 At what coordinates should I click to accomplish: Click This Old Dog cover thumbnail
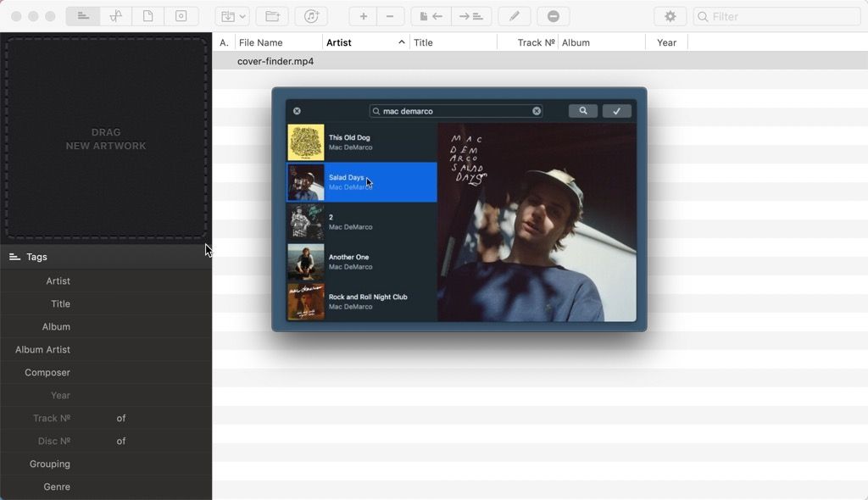coord(305,142)
